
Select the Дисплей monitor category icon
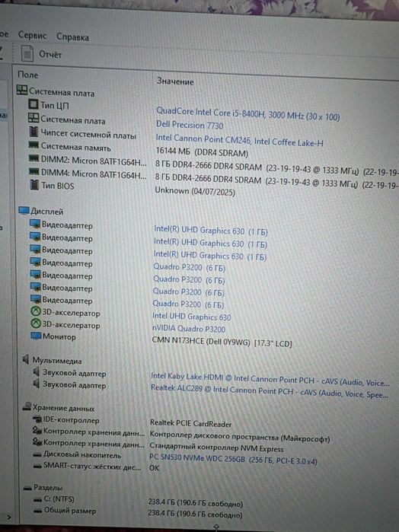pyautogui.click(x=24, y=211)
